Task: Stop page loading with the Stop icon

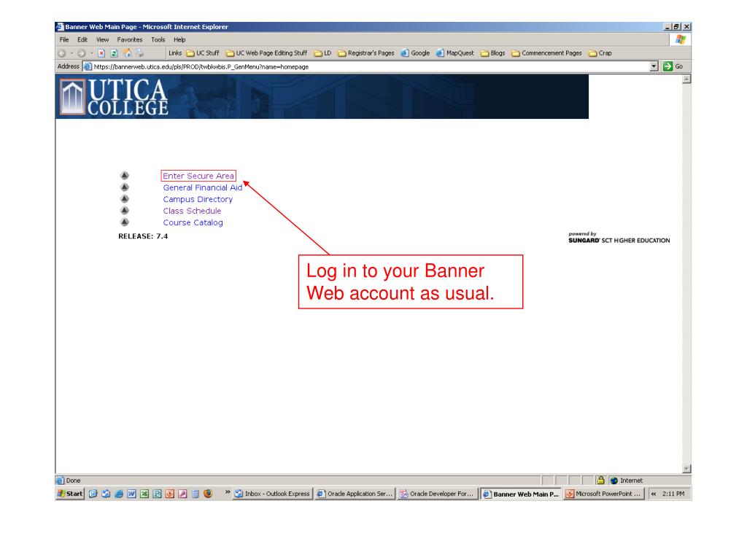Action: point(101,53)
